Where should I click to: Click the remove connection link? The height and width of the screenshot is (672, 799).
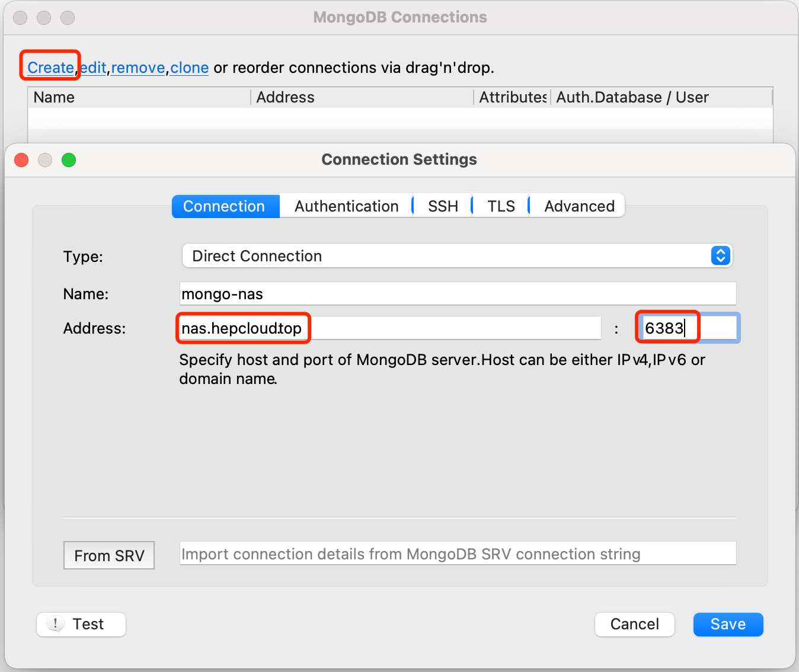138,68
